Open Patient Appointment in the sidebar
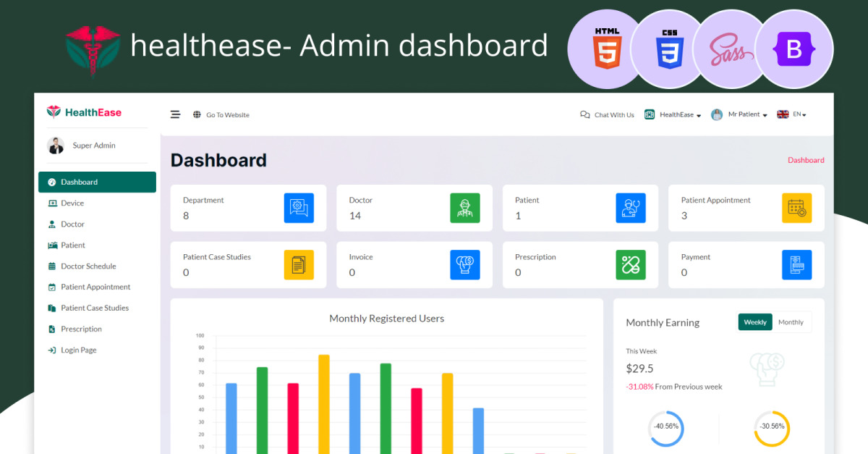The height and width of the screenshot is (454, 868). click(x=97, y=287)
